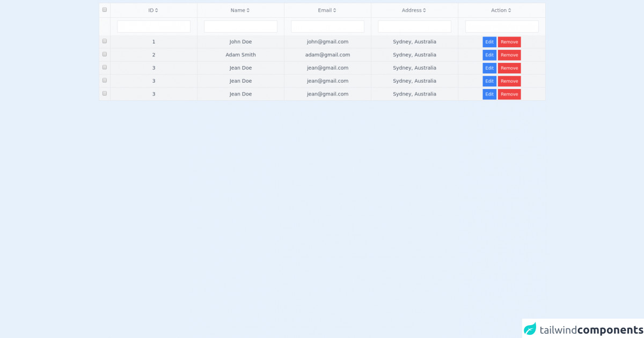Edit the John Doe record
This screenshot has height=338, width=644.
point(489,42)
